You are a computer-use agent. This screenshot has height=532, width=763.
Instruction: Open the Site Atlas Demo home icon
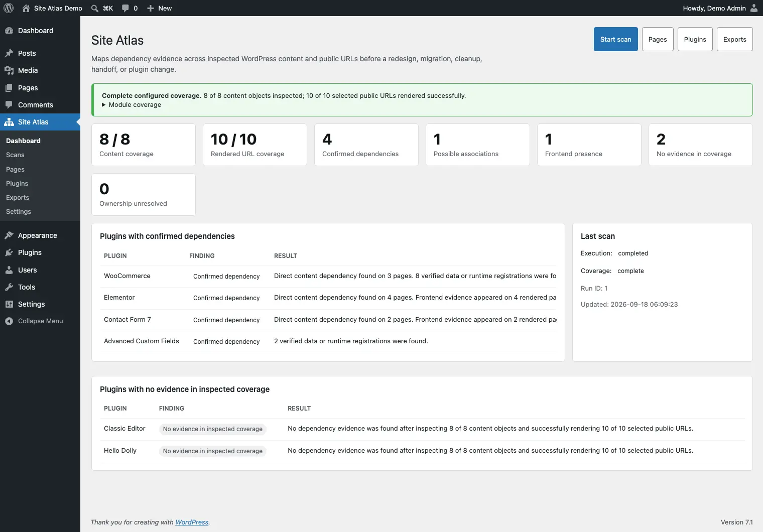click(26, 8)
